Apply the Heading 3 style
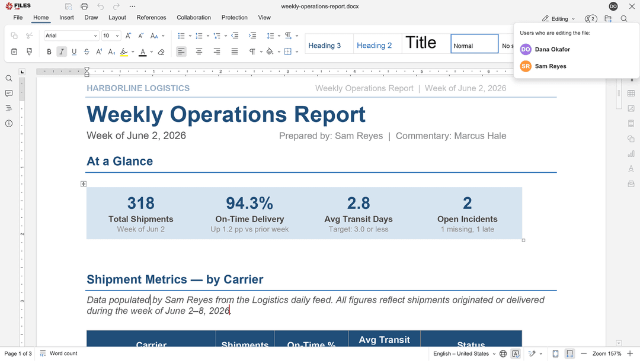The image size is (640, 364). click(329, 44)
